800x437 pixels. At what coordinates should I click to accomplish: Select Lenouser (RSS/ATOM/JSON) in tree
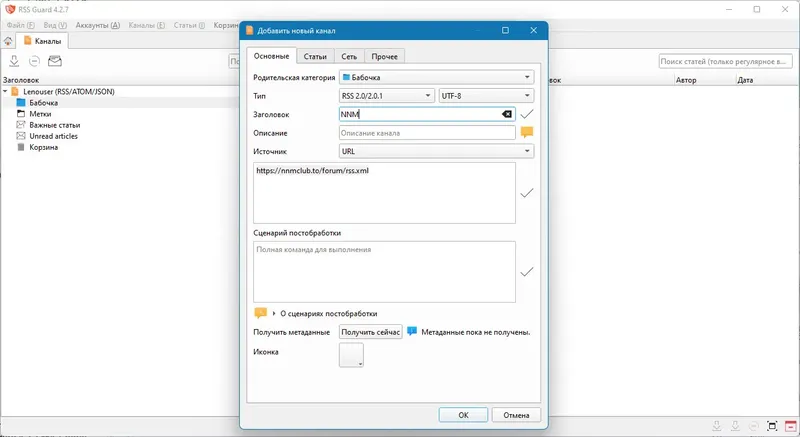pyautogui.click(x=69, y=91)
